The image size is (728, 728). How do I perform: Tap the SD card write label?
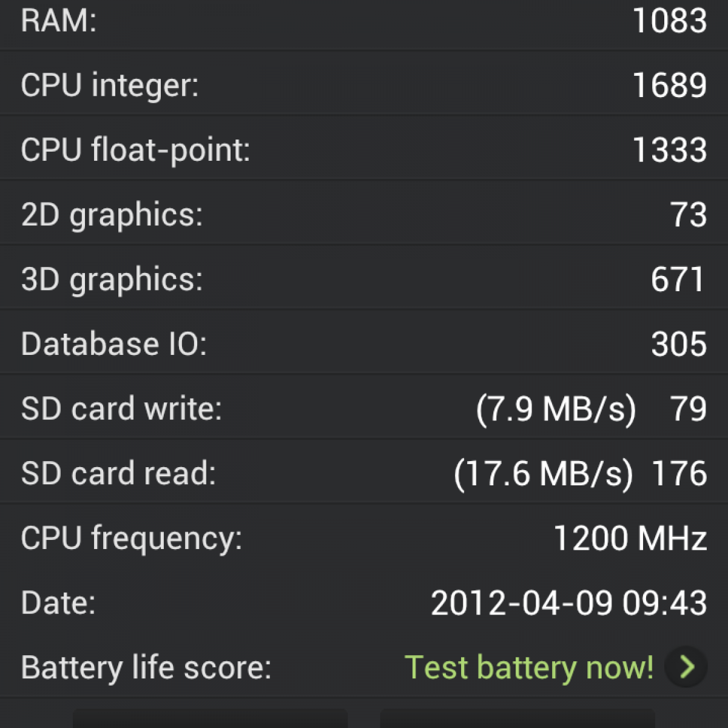pyautogui.click(x=121, y=408)
